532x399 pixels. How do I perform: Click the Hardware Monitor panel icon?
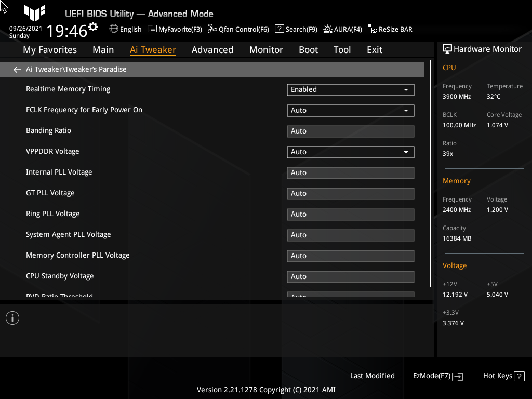pos(447,48)
